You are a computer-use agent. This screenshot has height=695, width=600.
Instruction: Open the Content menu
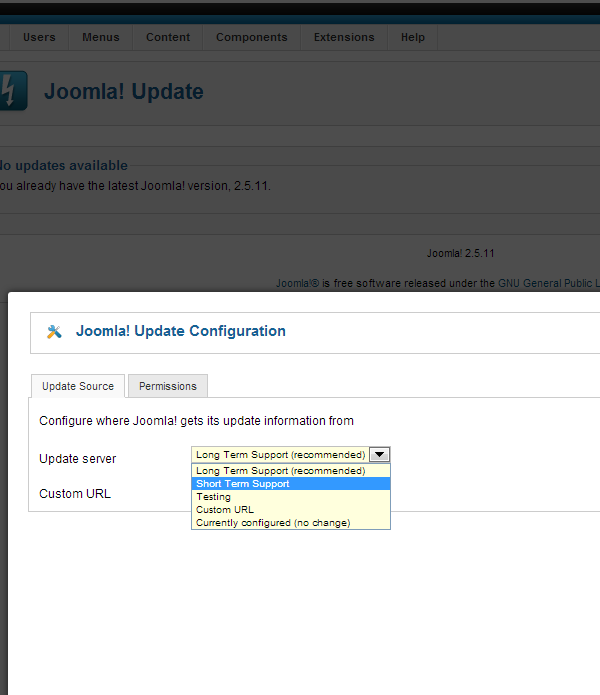168,37
